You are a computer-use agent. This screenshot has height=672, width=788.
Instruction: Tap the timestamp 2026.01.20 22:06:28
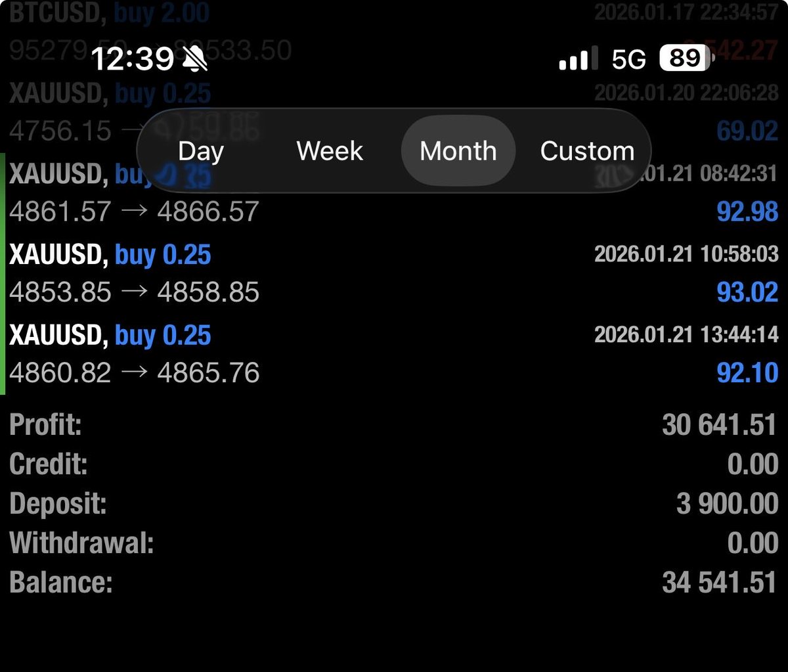tap(686, 92)
